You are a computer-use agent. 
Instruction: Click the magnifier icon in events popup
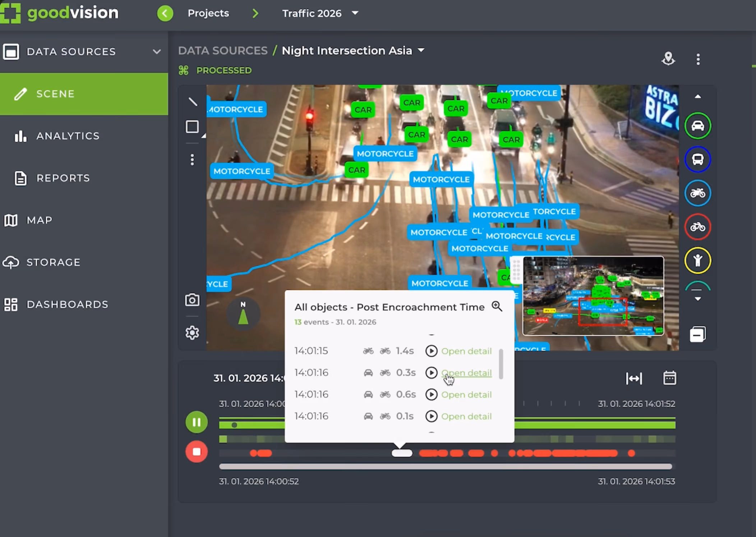(x=497, y=306)
